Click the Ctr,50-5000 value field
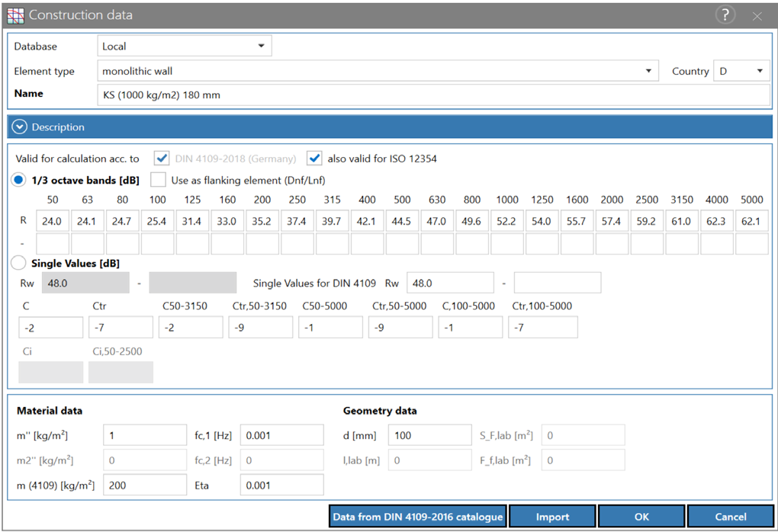 tap(400, 328)
